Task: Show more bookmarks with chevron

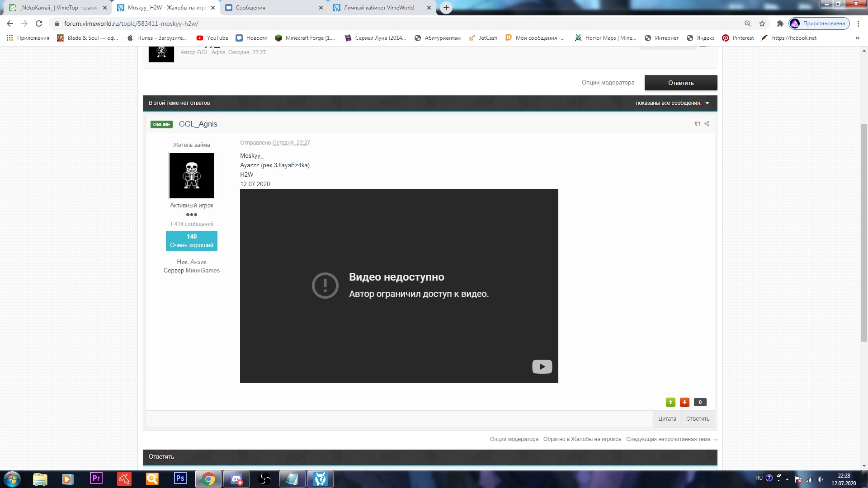Action: click(x=857, y=38)
